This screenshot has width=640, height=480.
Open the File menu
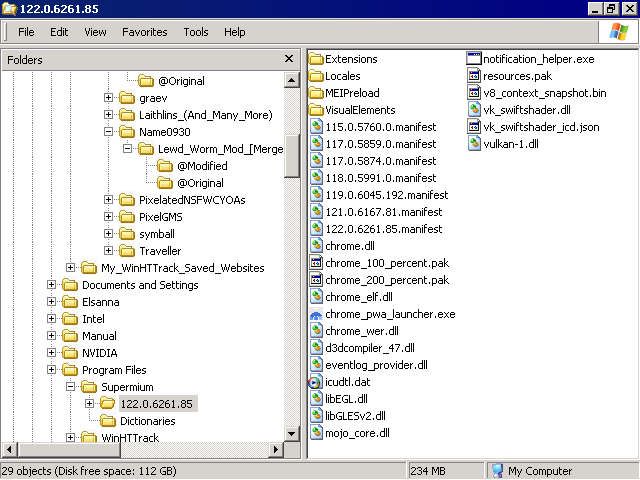[26, 32]
